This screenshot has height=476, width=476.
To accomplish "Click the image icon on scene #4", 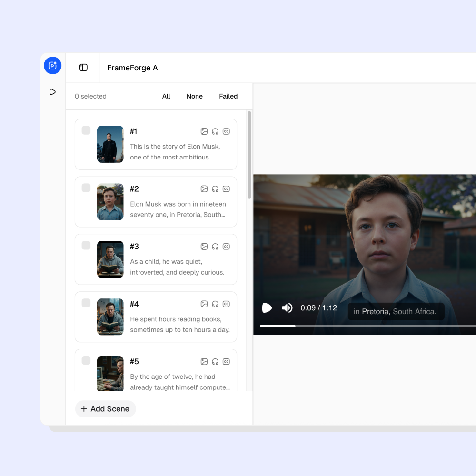I will [204, 304].
